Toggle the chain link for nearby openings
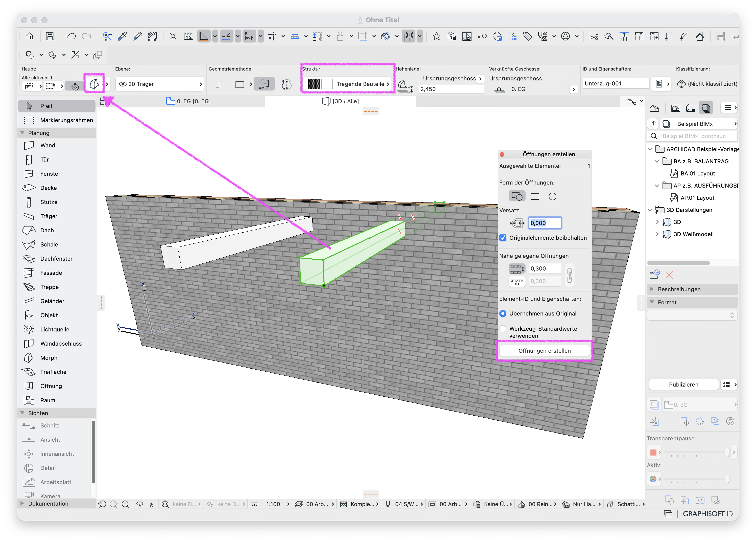The height and width of the screenshot is (542, 756). tap(569, 275)
